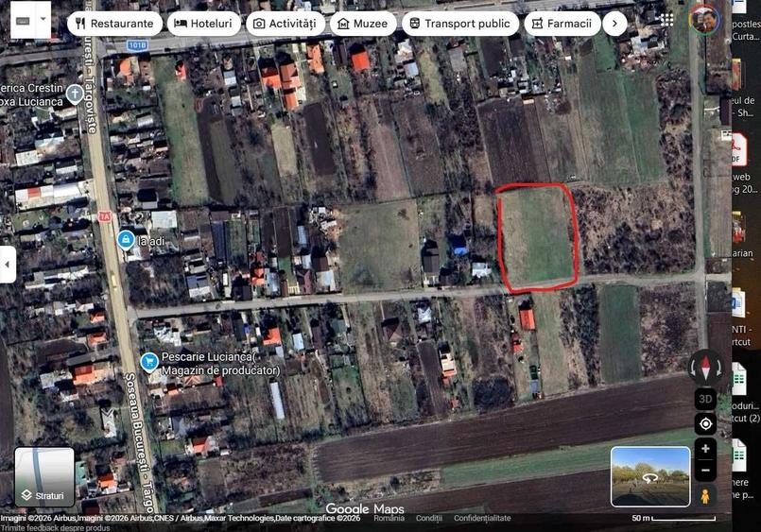Image resolution: width=761 pixels, height=532 pixels.
Task: Open the Confidențialitate link
Action: [482, 518]
